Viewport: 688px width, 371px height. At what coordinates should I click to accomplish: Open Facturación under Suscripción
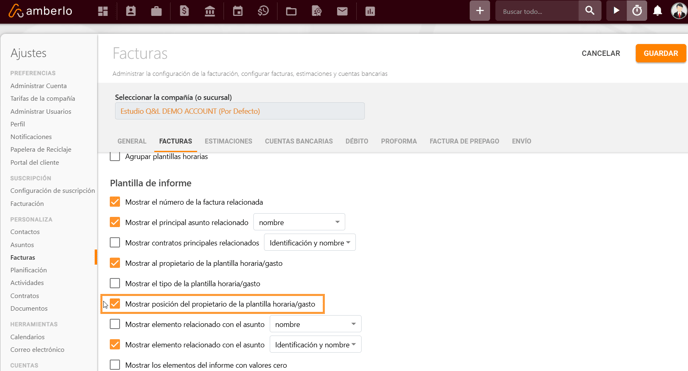click(x=27, y=203)
